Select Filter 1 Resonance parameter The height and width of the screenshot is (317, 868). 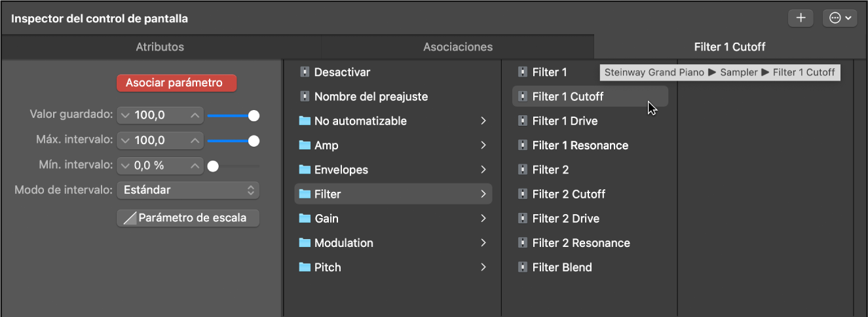tap(580, 145)
